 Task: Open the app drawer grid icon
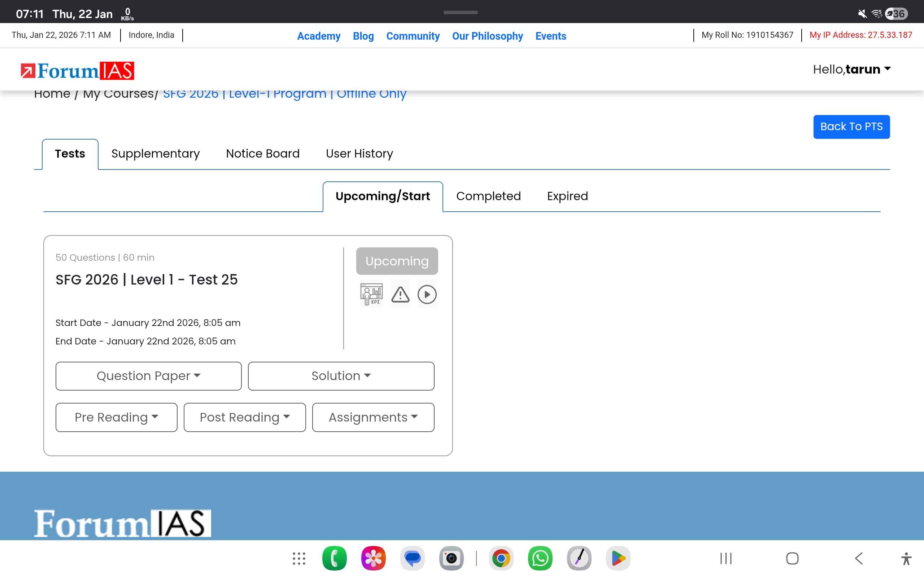[x=299, y=558]
